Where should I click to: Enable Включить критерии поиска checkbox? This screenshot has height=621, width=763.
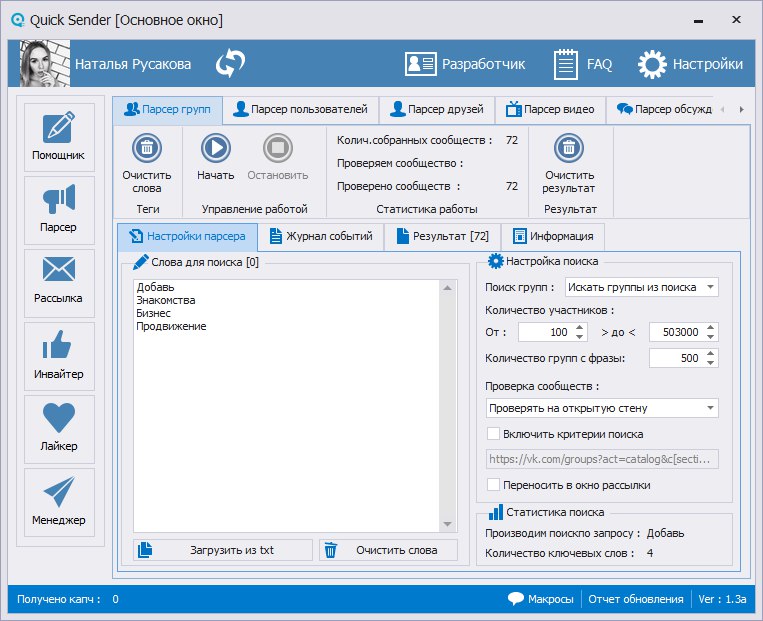pyautogui.click(x=493, y=434)
